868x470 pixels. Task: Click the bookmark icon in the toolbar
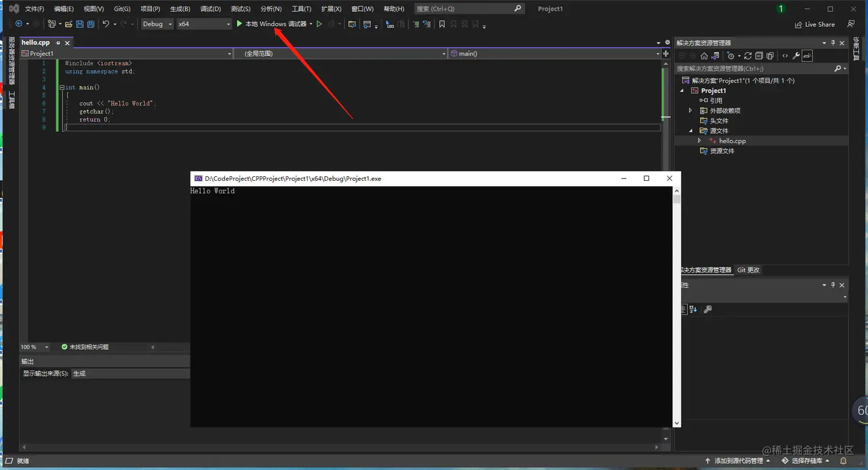pos(442,24)
